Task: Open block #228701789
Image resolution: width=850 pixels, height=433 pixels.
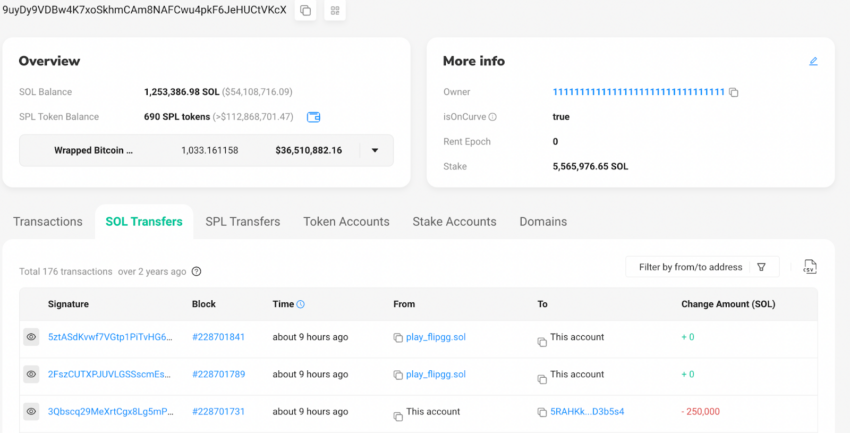Action: (218, 374)
